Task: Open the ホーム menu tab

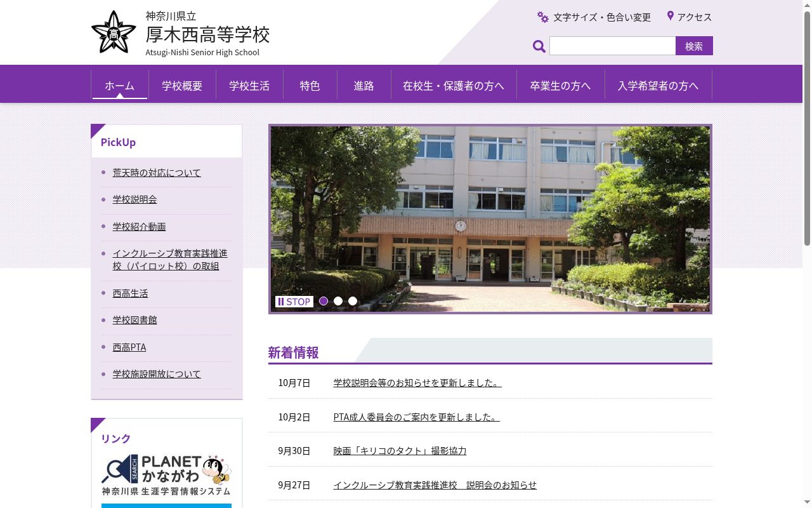Action: pos(120,86)
